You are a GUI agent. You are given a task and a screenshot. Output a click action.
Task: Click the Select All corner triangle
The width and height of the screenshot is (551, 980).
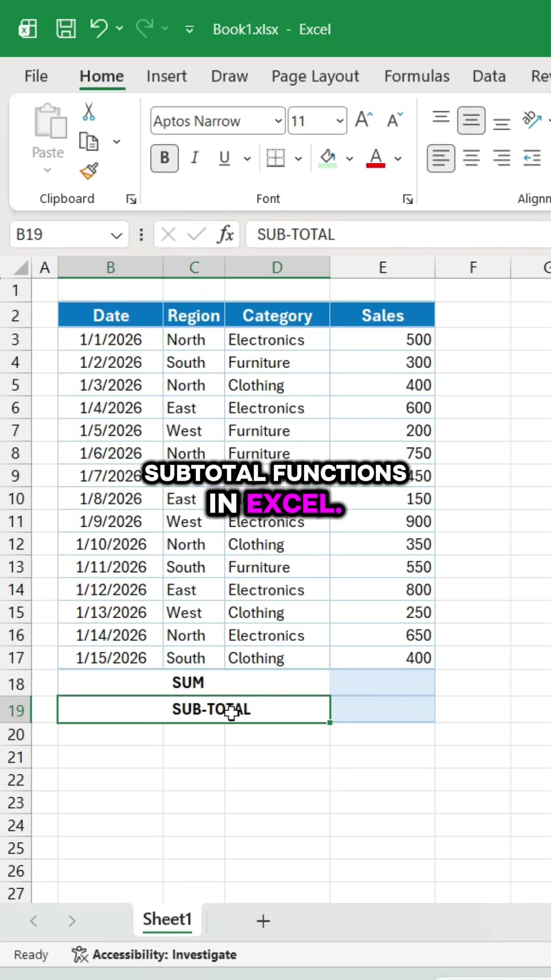click(x=20, y=267)
